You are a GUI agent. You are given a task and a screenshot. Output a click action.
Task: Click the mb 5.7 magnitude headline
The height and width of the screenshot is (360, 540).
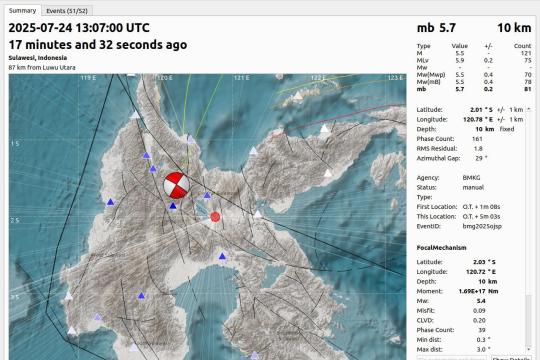click(436, 28)
